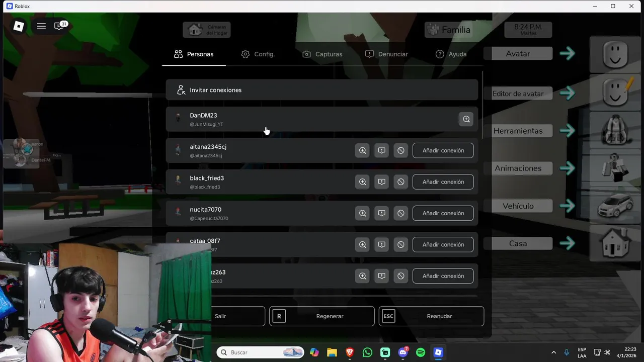Image resolution: width=644 pixels, height=362 pixels.
Task: Open Brave browser from the taskbar
Action: (x=350, y=352)
